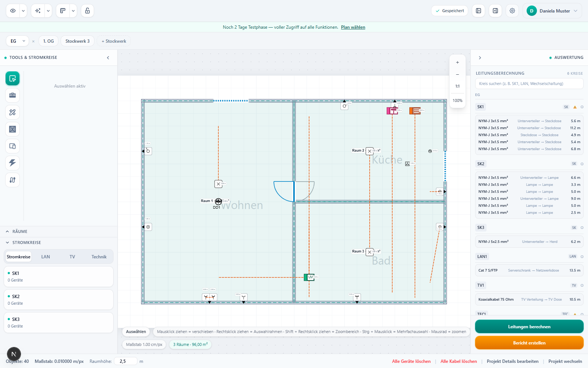Image resolution: width=588 pixels, height=368 pixels.
Task: Click Alle Geräte löschen
Action: [x=411, y=361]
